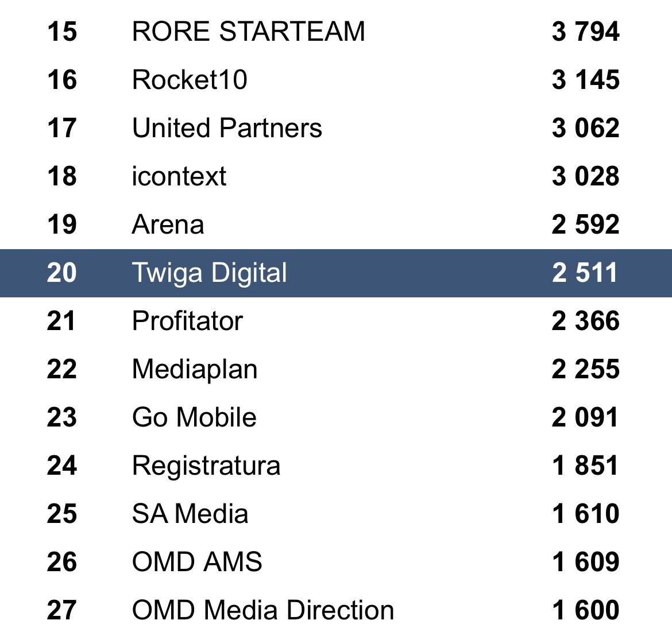The width and height of the screenshot is (672, 628).
Task: Choose Go Mobile from the ranking
Action: tap(194, 417)
